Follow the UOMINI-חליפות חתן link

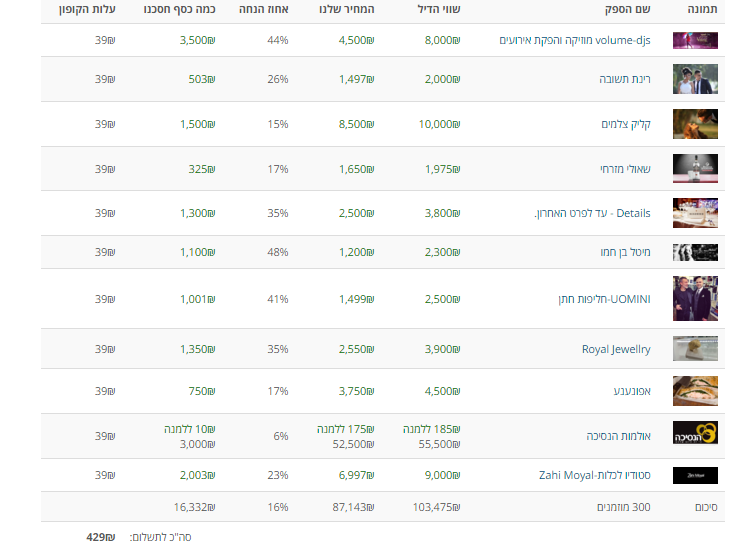point(604,299)
